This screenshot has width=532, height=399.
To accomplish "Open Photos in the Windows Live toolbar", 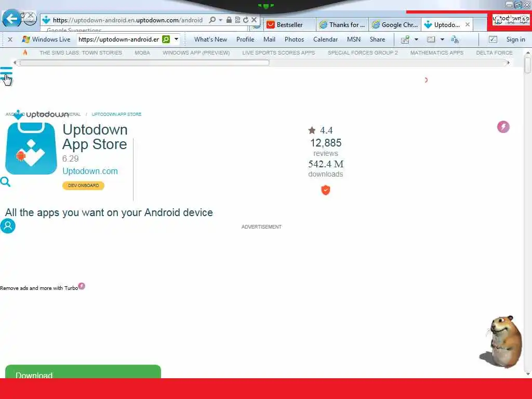I will point(294,39).
